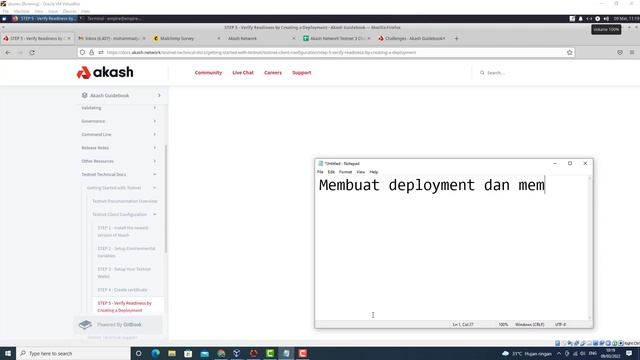Open the tracking protection shield icon
Viewport: 640px width, 360px height.
pyautogui.click(x=82, y=52)
